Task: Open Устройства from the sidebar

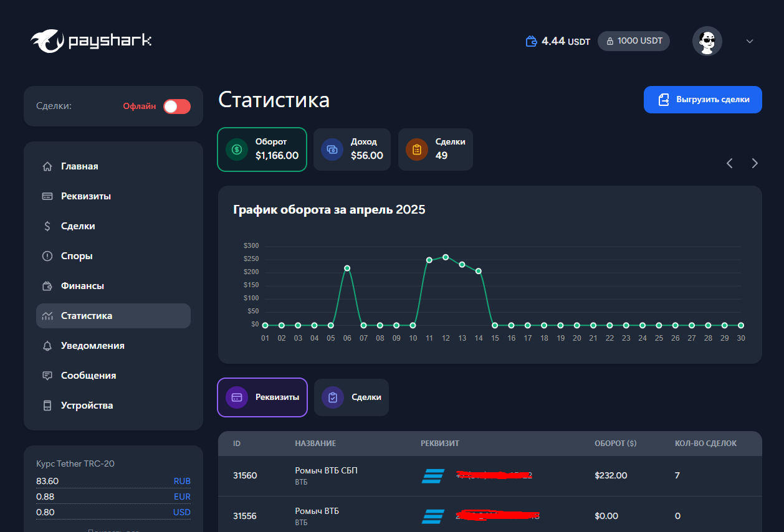Action: 87,406
